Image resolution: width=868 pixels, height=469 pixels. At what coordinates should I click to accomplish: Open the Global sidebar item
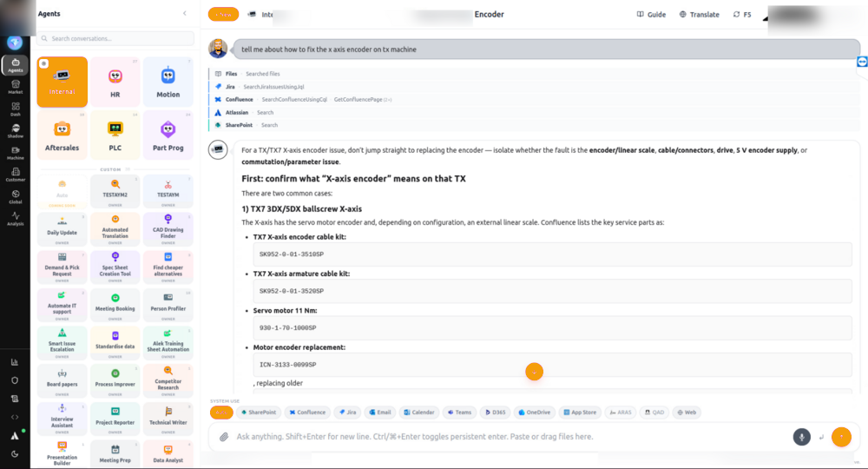coord(15,196)
